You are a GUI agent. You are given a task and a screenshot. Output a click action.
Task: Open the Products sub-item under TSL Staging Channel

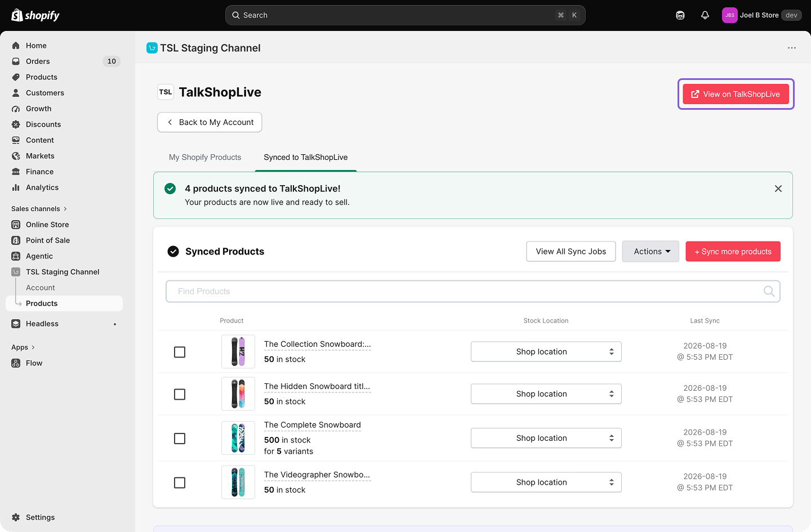64,303
